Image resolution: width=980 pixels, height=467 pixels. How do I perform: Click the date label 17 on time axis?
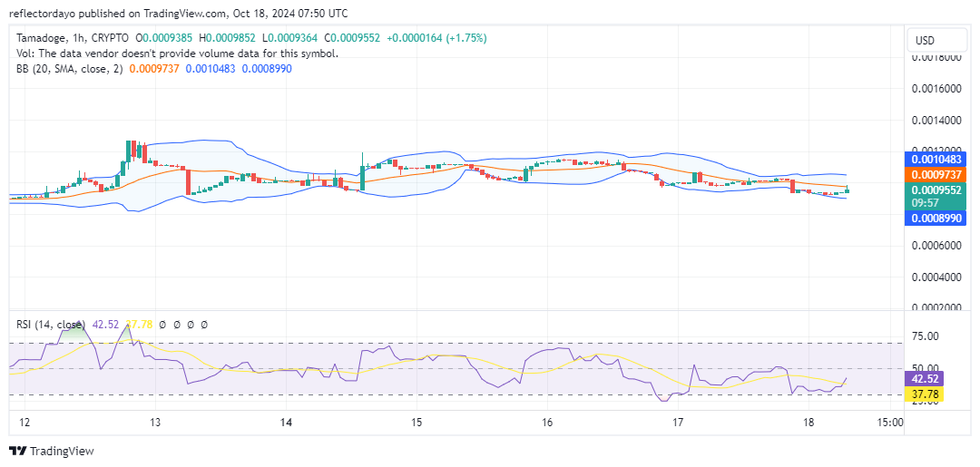tap(678, 423)
